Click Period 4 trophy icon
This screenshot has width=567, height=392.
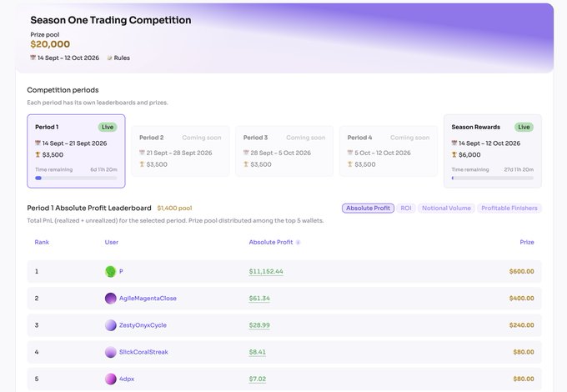pyautogui.click(x=350, y=164)
